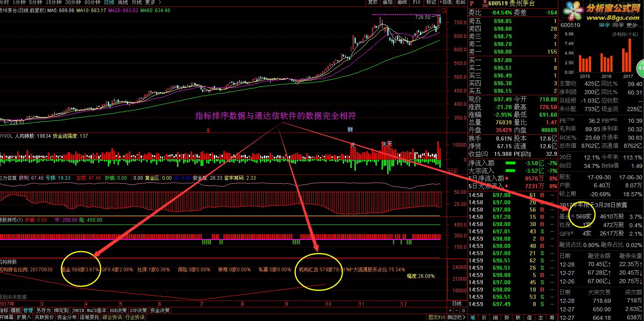Click 财 marker on the chart
The height and width of the screenshot is (321, 644).
coord(351,130)
